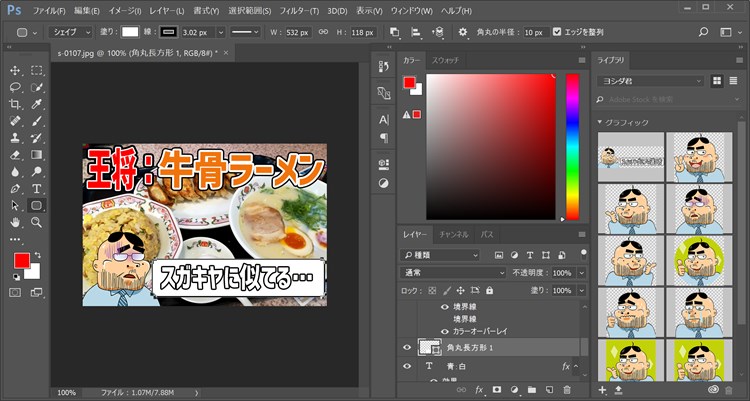
Task: Open the Character panel icon
Action: pyautogui.click(x=384, y=120)
